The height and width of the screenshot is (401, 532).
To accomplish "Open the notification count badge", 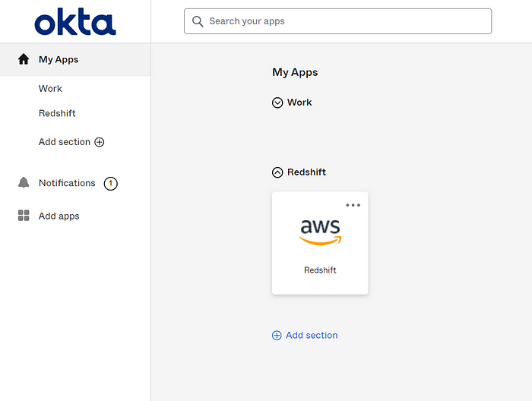I will coord(111,183).
